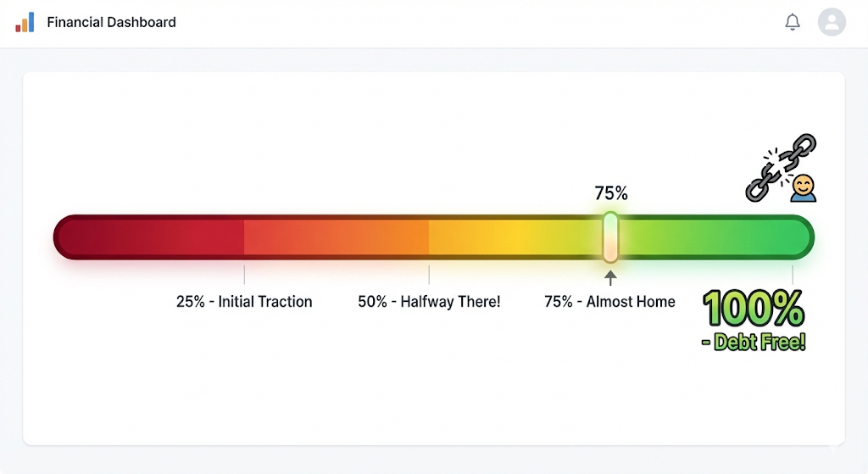Open the notifications bell
Image resolution: width=868 pixels, height=474 pixels.
click(793, 22)
